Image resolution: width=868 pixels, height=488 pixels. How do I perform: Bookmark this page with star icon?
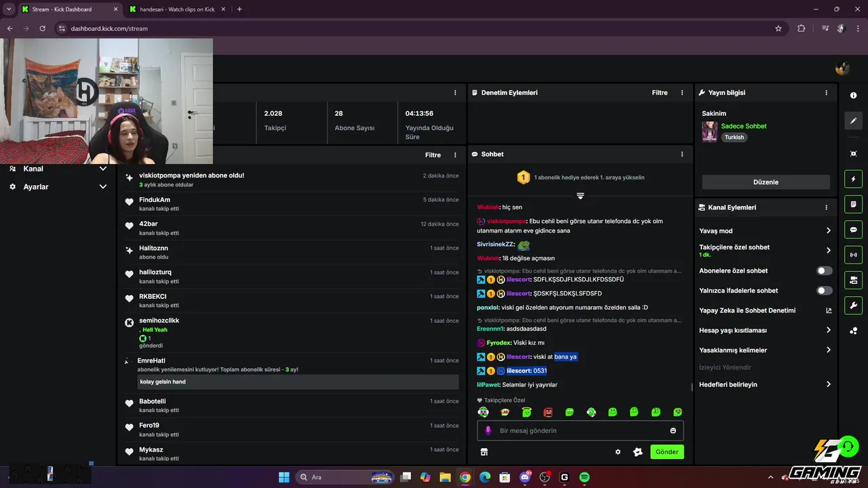(x=778, y=28)
